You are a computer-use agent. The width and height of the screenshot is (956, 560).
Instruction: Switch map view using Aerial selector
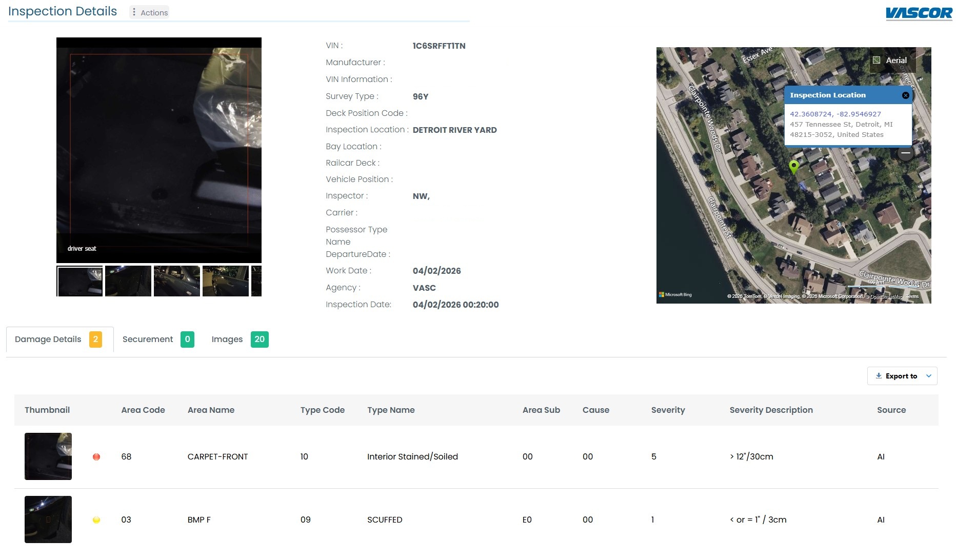[x=892, y=61]
